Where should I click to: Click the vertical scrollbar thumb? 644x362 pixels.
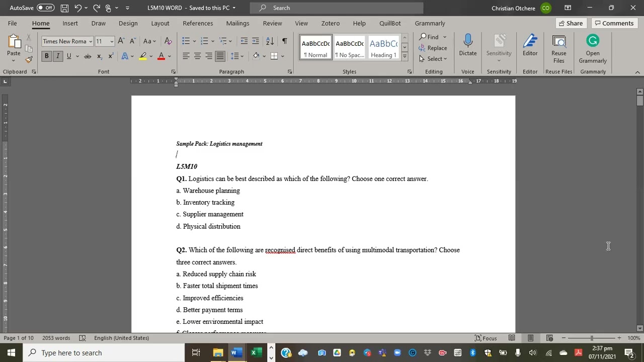tap(639, 100)
